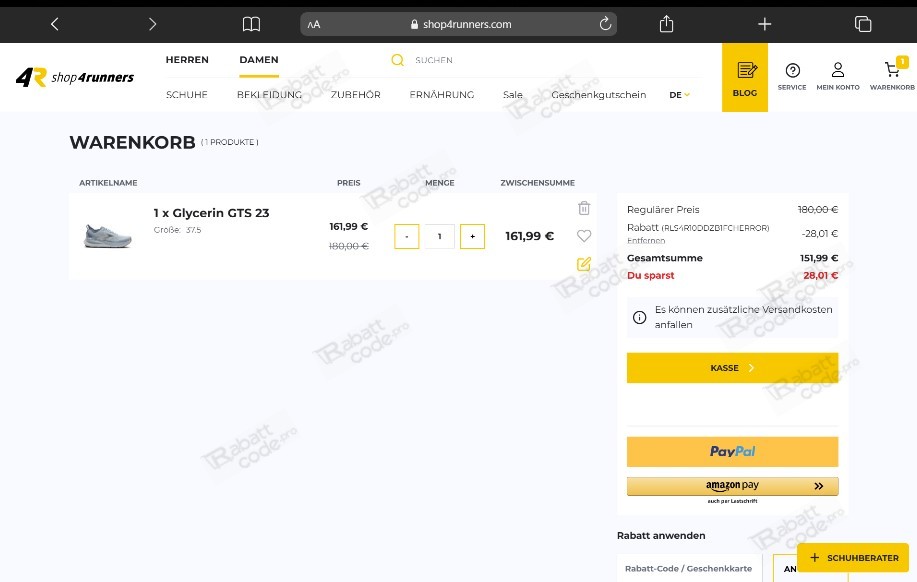Open a new tab with the plus icon
The image size is (917, 582).
pyautogui.click(x=764, y=24)
